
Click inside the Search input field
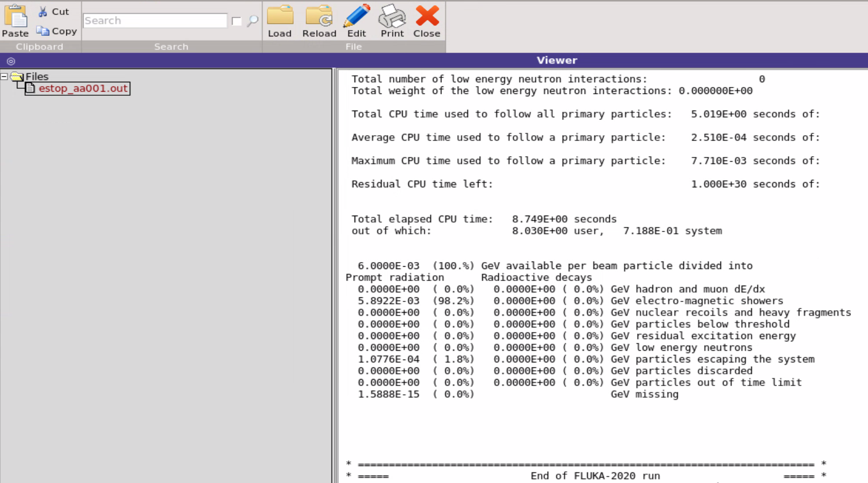155,21
